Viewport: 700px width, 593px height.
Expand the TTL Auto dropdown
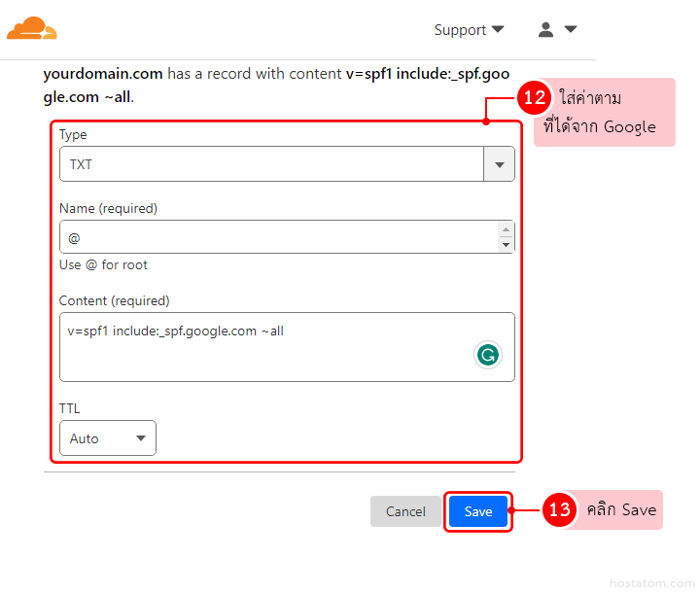coord(108,438)
